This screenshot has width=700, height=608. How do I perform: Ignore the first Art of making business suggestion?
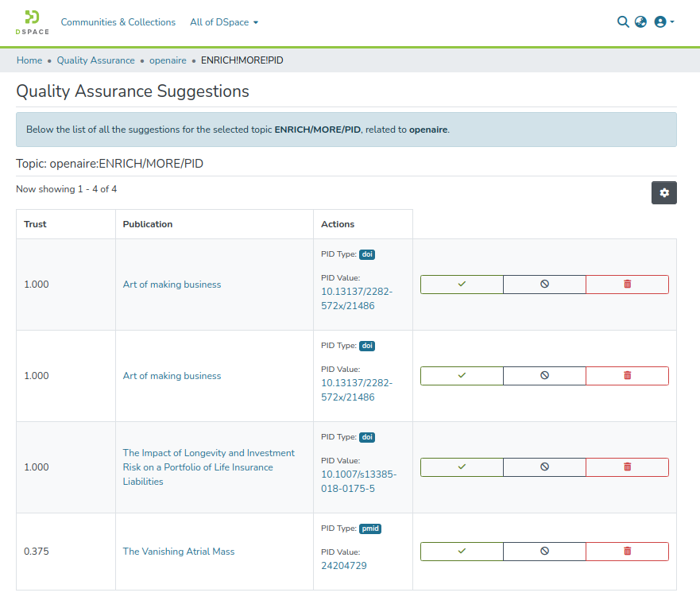pyautogui.click(x=544, y=285)
